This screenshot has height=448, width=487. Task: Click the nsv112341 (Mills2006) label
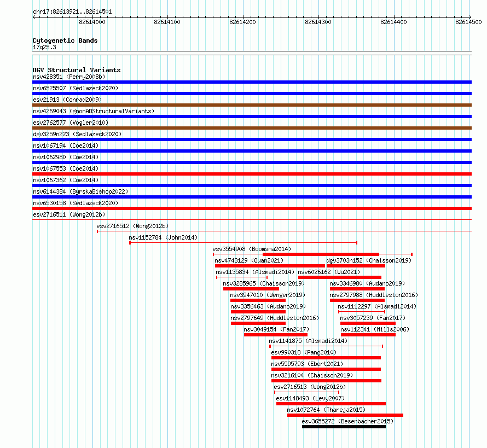point(375,329)
